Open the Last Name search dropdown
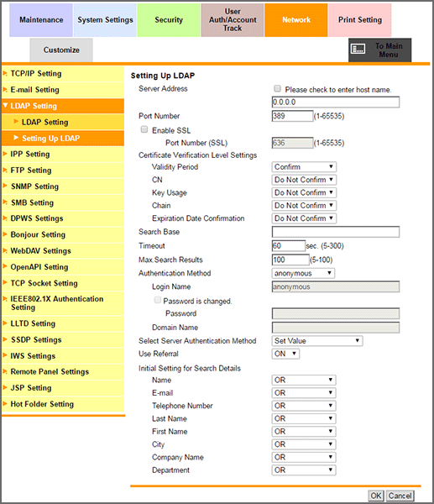This screenshot has width=434, height=504. [304, 418]
